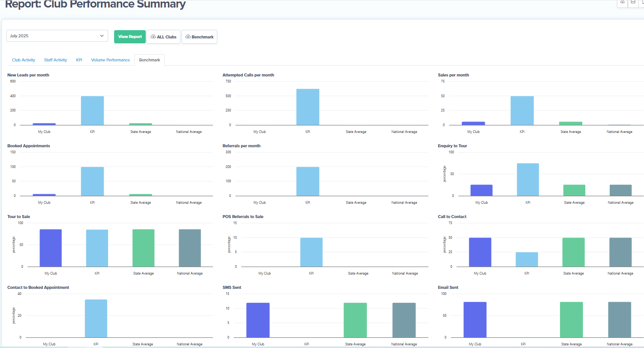Screen dimensions: 644x348
Task: Select the KPI tab
Action: [x=79, y=60]
